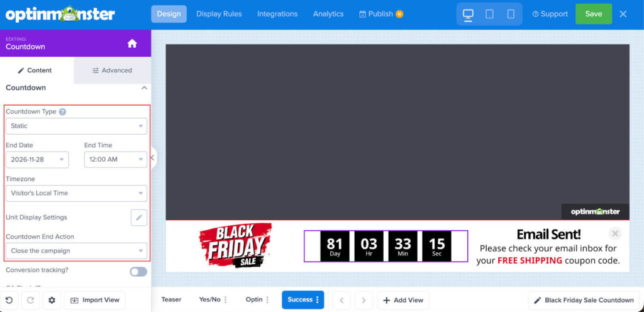Open Support link
The height and width of the screenshot is (312, 644).
click(x=550, y=14)
